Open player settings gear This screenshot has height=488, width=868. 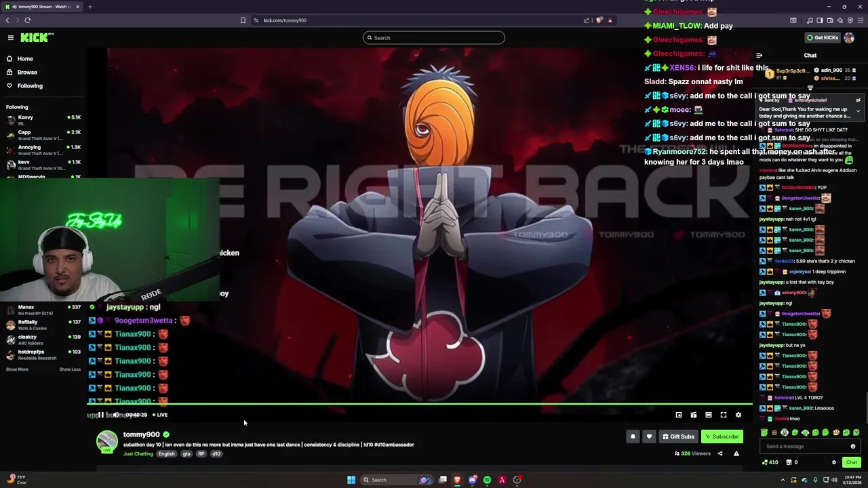[738, 415]
